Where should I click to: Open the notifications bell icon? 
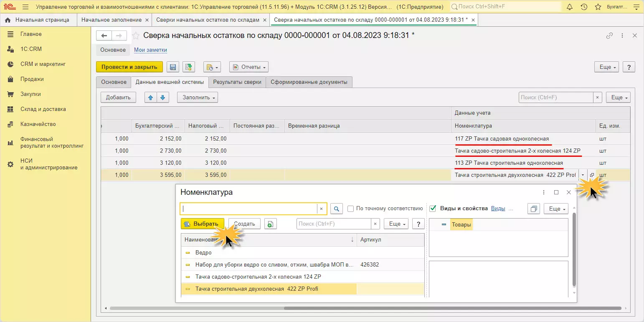click(x=570, y=7)
